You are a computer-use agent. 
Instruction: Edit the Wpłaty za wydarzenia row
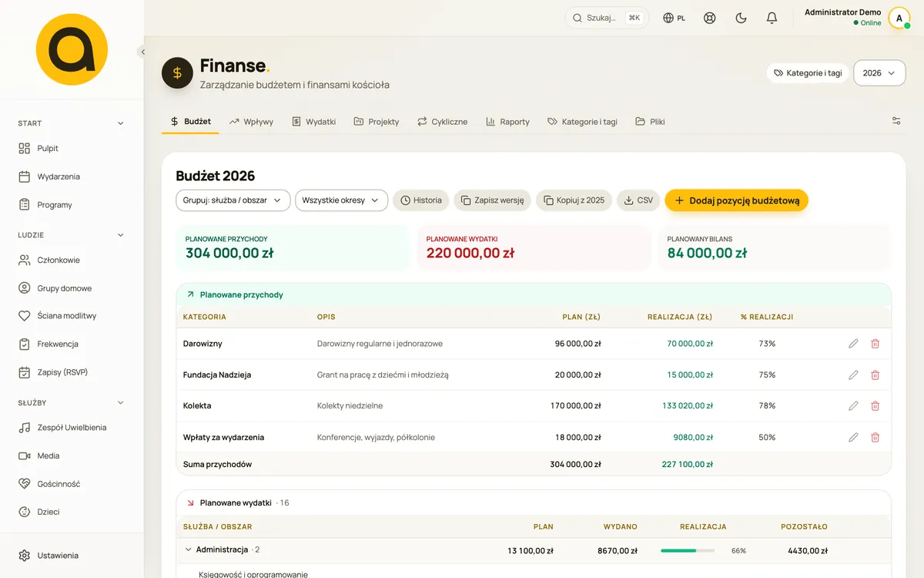coord(853,437)
